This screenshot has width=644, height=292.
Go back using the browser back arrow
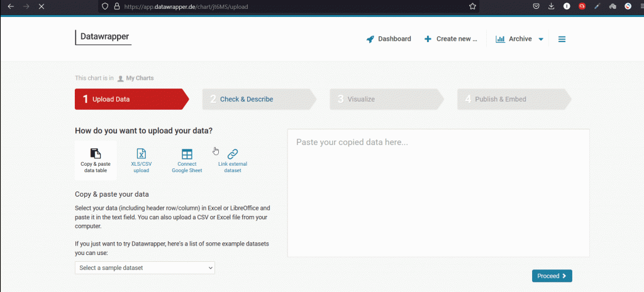tap(11, 6)
